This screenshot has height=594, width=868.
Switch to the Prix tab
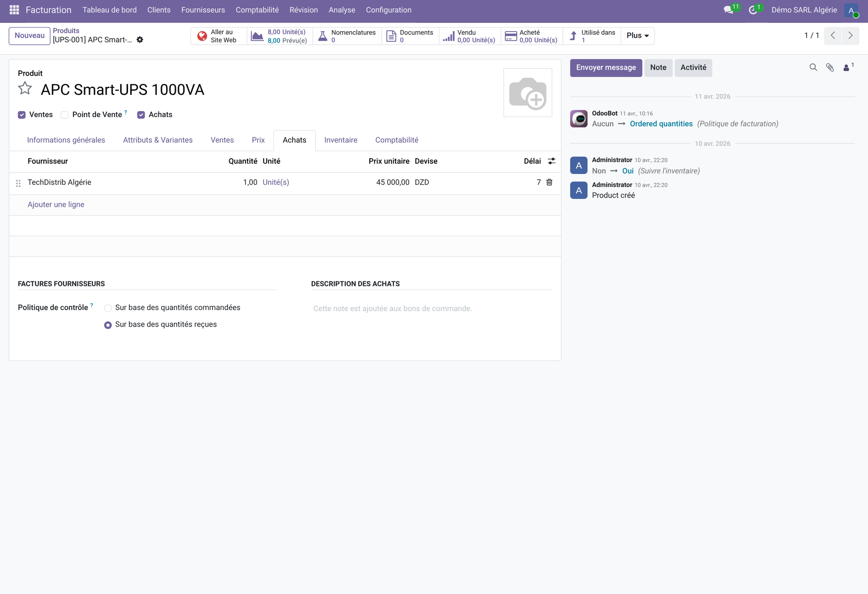[x=258, y=140]
